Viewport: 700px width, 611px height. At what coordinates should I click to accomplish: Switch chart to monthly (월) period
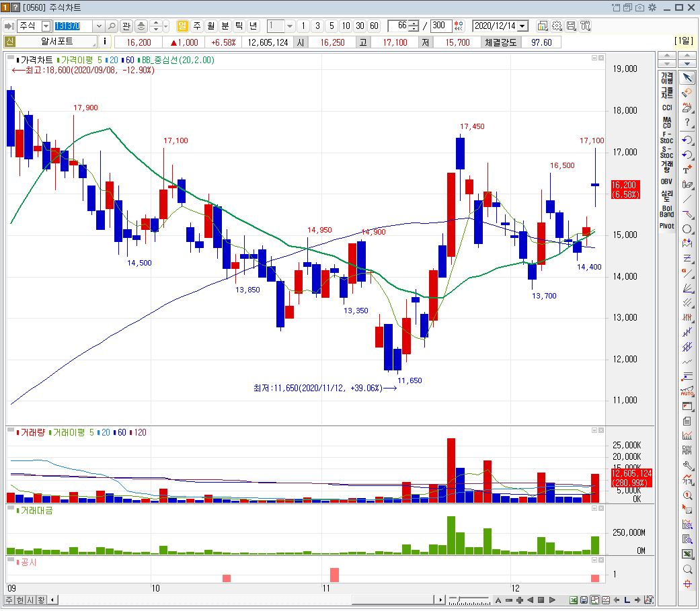coord(210,26)
